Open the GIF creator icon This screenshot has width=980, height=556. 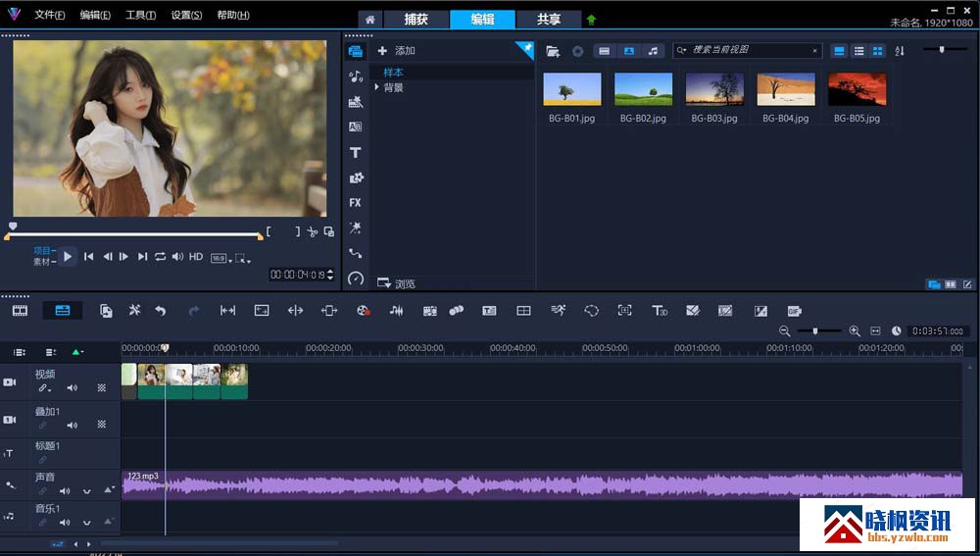(x=794, y=311)
